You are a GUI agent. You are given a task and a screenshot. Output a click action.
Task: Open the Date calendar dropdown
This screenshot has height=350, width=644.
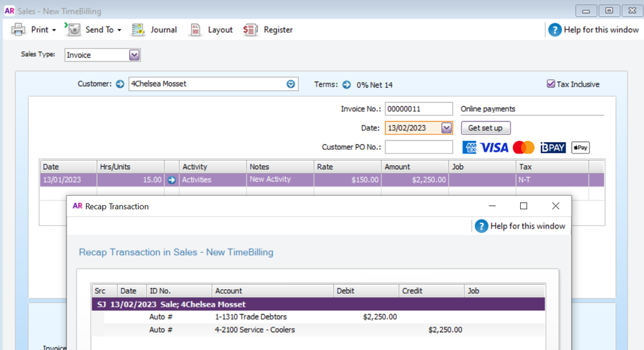446,128
